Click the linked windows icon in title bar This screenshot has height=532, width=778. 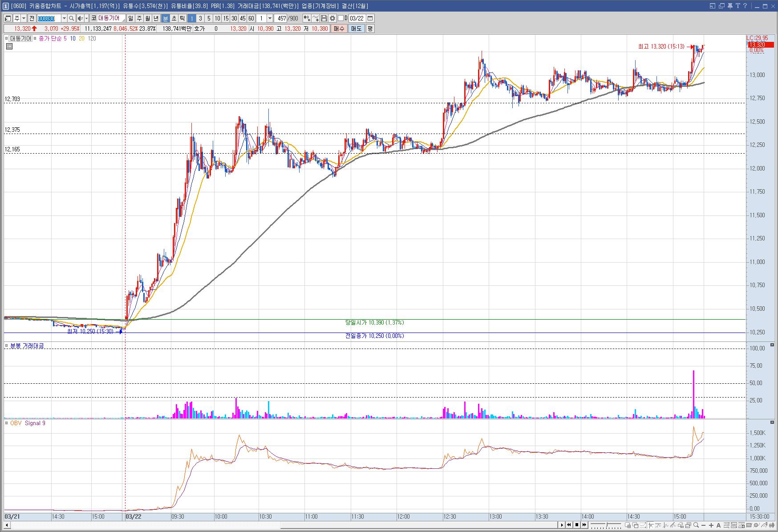coord(721,6)
